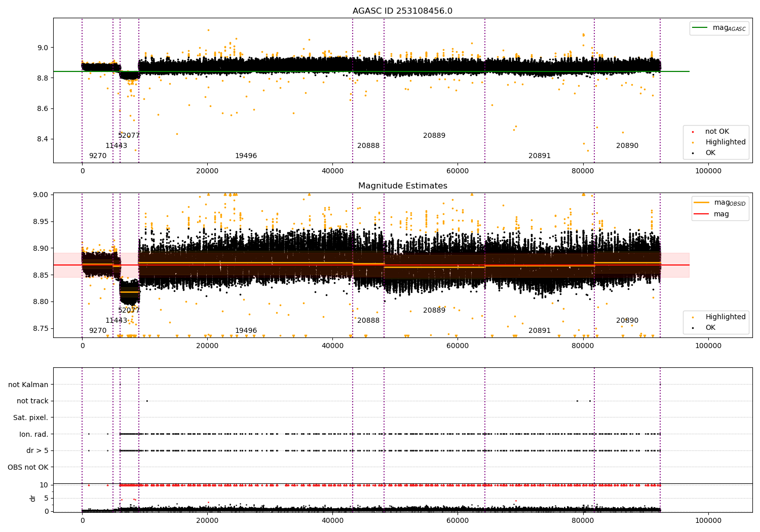Click OBSID label 19496 in Magnitude Estimates plot
This screenshot has height=532, width=760.
(246, 330)
